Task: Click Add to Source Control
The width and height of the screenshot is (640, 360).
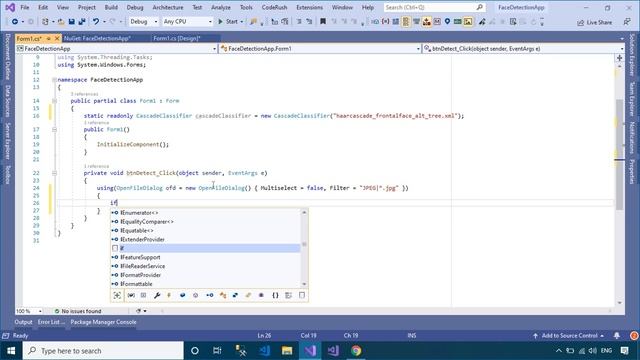Action: point(569,336)
